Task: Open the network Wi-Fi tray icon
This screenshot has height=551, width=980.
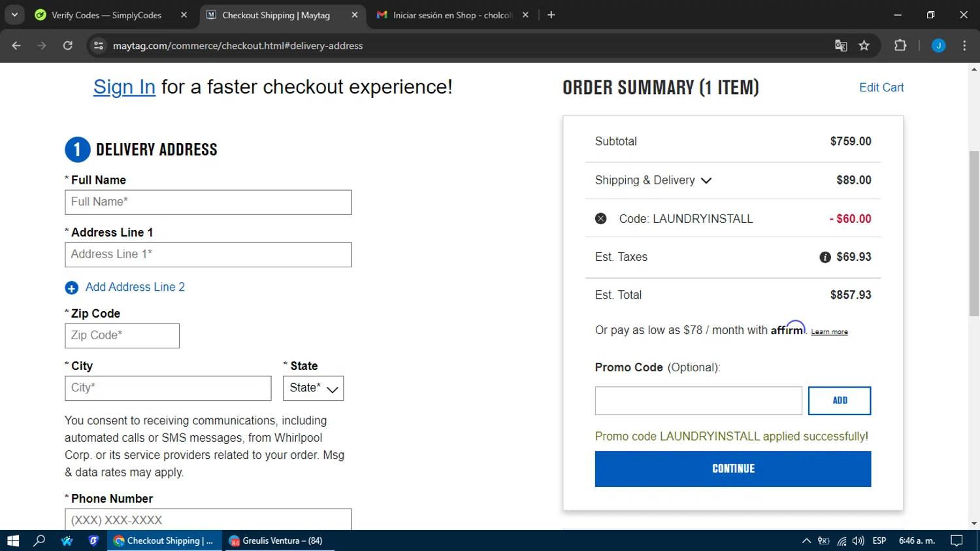Action: pyautogui.click(x=841, y=541)
